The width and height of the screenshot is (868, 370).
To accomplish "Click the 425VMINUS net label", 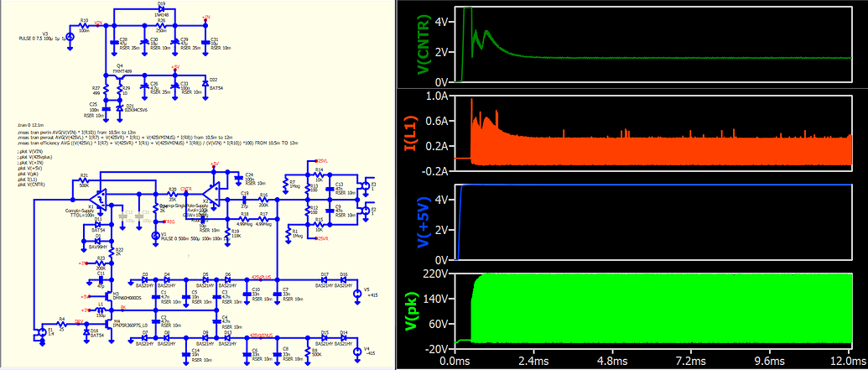I will tap(261, 335).
